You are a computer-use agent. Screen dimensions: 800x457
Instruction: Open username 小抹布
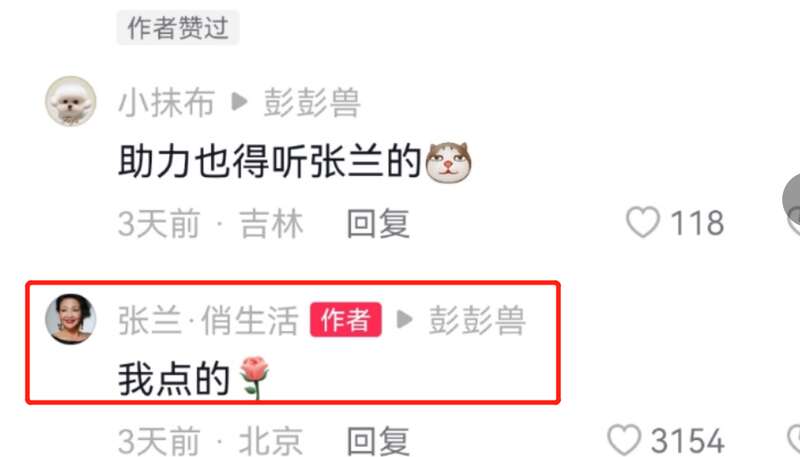[x=166, y=103]
